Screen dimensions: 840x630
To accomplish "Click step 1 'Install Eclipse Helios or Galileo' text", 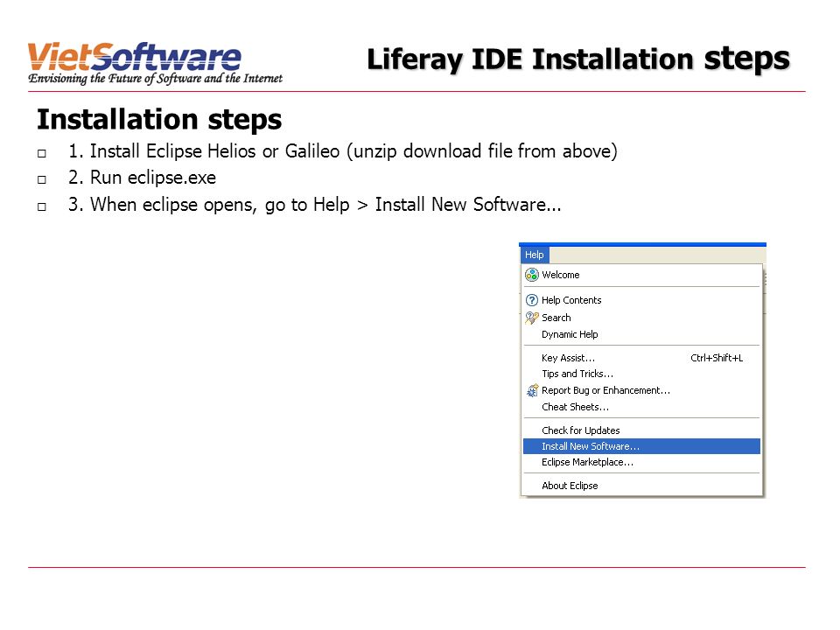I will (343, 151).
